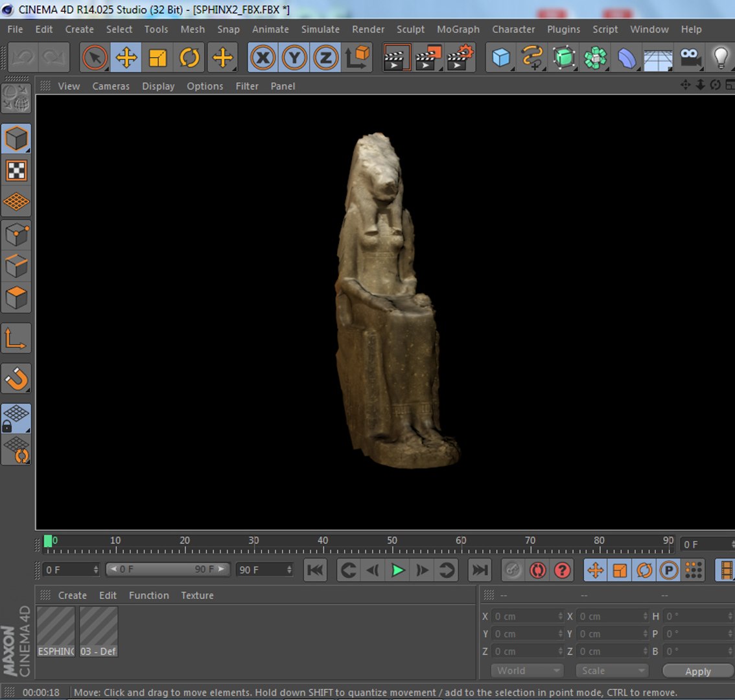Viewport: 735px width, 700px height.
Task: Click the Record Active Objects button
Action: (x=513, y=570)
